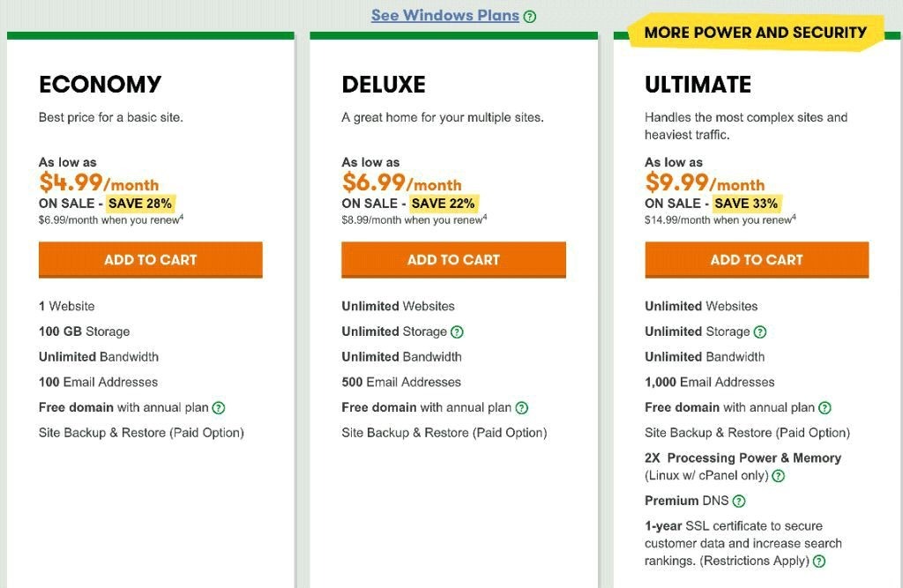Click the Ultimate plan heading
This screenshot has width=903, height=588.
coord(698,85)
